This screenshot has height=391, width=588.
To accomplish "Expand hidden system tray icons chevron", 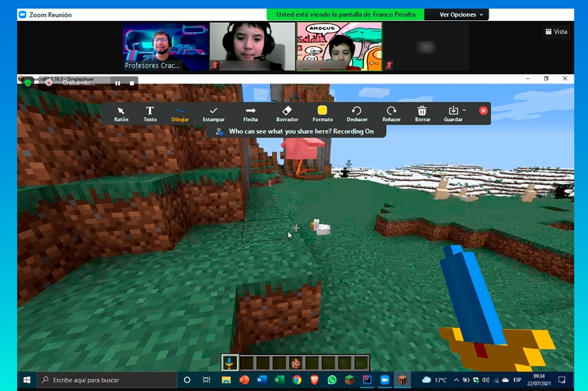I will click(x=457, y=380).
